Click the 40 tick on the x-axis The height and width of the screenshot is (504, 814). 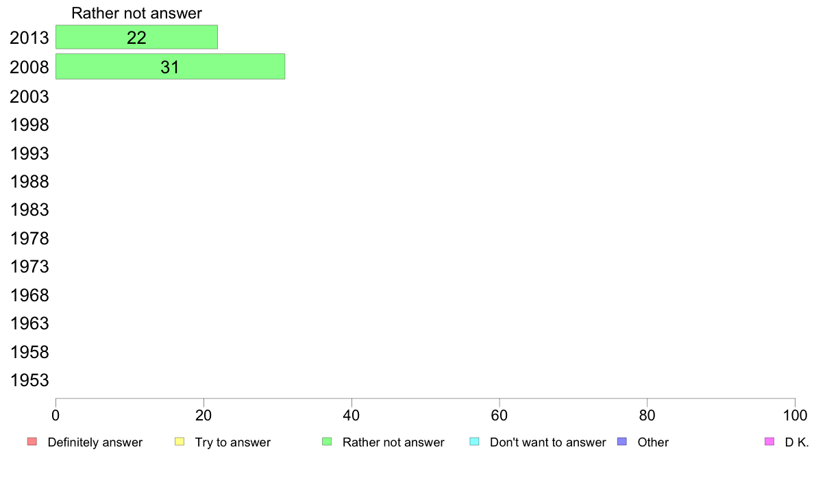click(x=351, y=415)
